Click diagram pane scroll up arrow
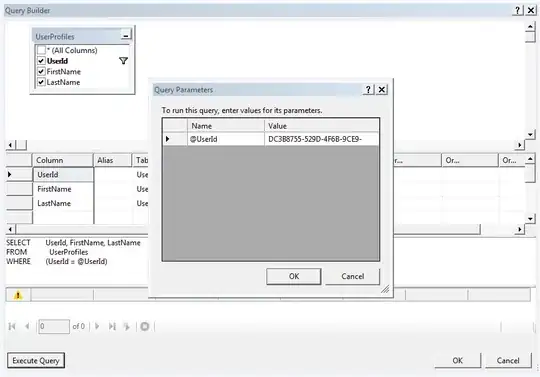Image resolution: width=540 pixels, height=377 pixels. click(530, 27)
